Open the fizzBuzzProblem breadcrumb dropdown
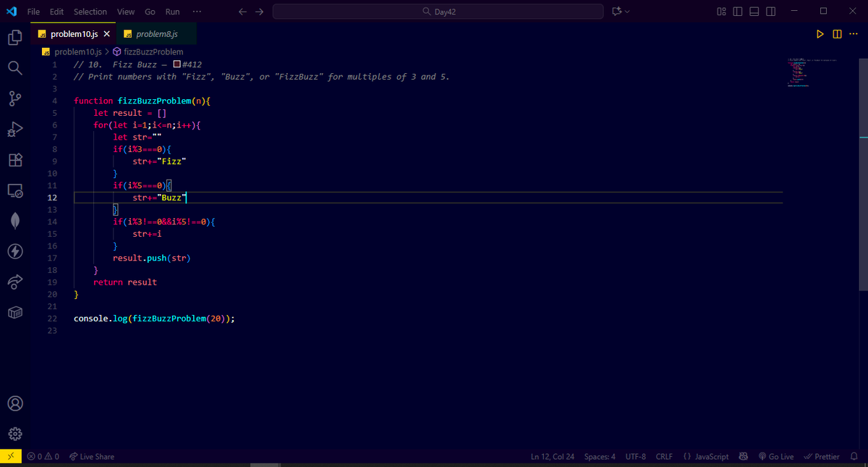The width and height of the screenshot is (868, 467). coord(152,51)
